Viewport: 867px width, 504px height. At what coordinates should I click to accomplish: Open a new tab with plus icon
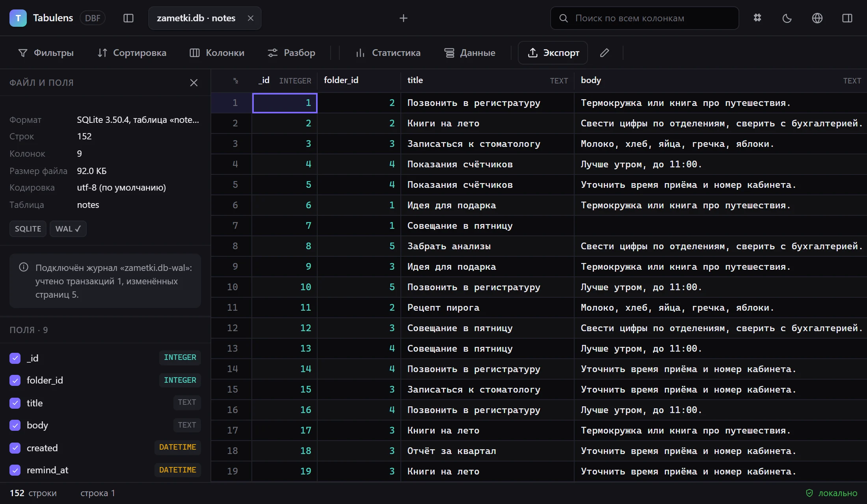pos(403,18)
